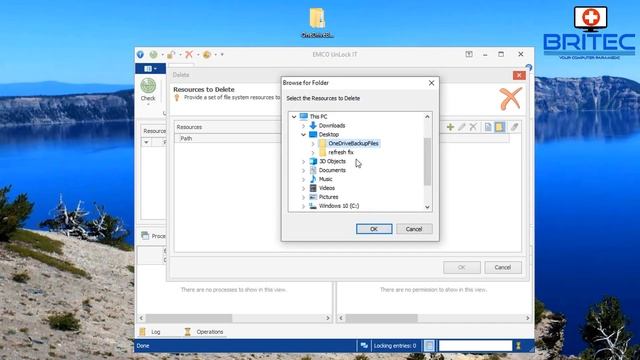Click the green check icon in title toolbar

pos(153,54)
